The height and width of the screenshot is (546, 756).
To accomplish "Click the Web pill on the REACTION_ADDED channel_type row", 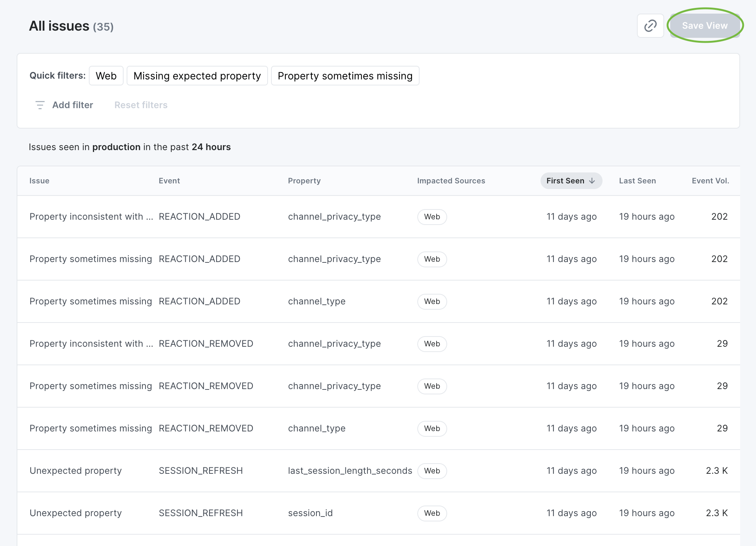I will pyautogui.click(x=432, y=301).
